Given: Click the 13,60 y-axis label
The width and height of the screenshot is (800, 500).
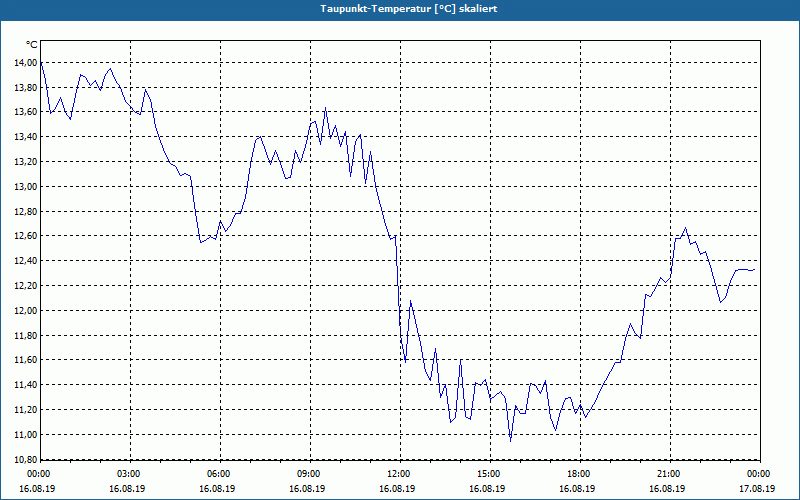Looking at the screenshot, I should click(26, 112).
